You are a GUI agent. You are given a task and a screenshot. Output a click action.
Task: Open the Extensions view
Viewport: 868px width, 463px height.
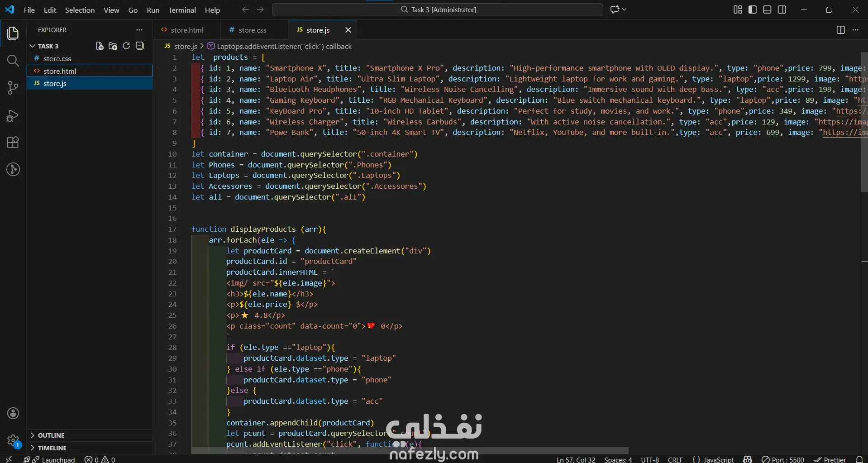pos(13,143)
